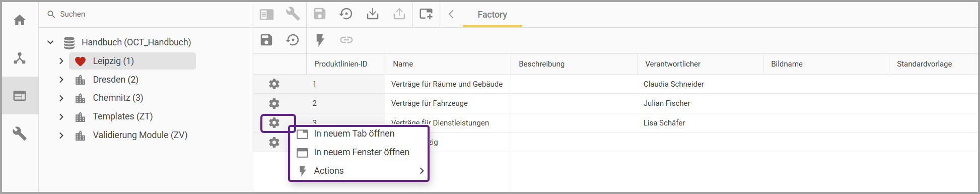Image resolution: width=980 pixels, height=194 pixels.
Task: Click cell 'Lisa Schäfer'
Action: coord(664,123)
